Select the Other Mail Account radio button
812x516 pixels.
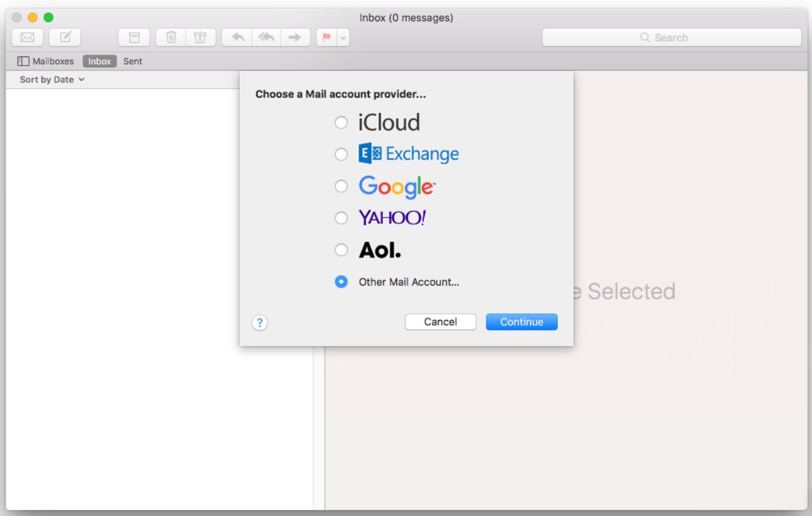pos(340,282)
